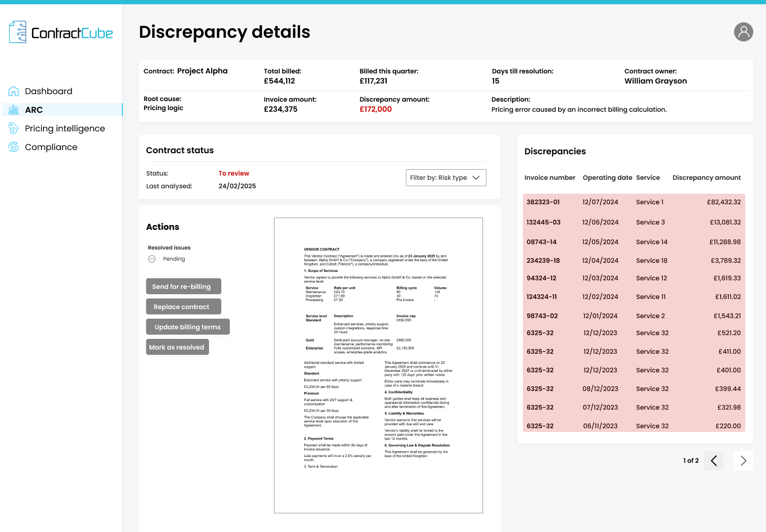Select invoice row 382323-01
766x532 pixels.
pyautogui.click(x=634, y=202)
